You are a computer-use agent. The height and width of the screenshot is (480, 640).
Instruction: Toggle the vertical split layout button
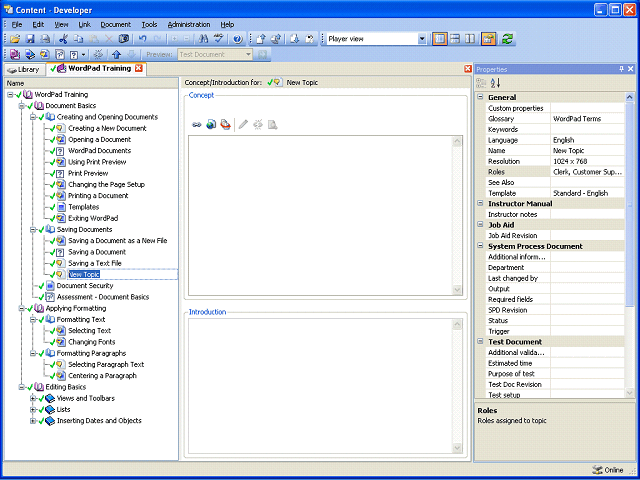pos(470,39)
